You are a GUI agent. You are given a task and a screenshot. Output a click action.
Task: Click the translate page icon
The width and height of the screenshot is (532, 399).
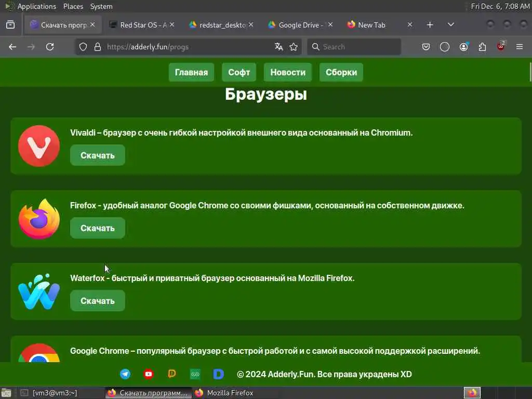[x=279, y=47]
